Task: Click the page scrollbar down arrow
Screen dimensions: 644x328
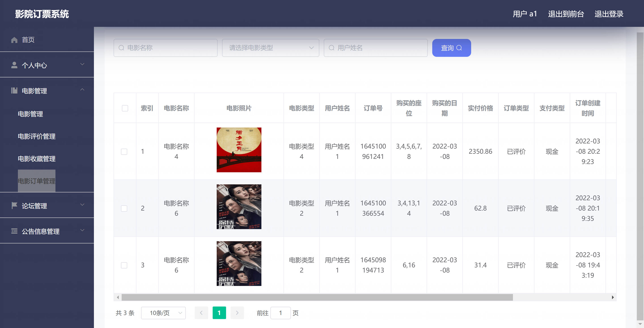Action: 640,324
